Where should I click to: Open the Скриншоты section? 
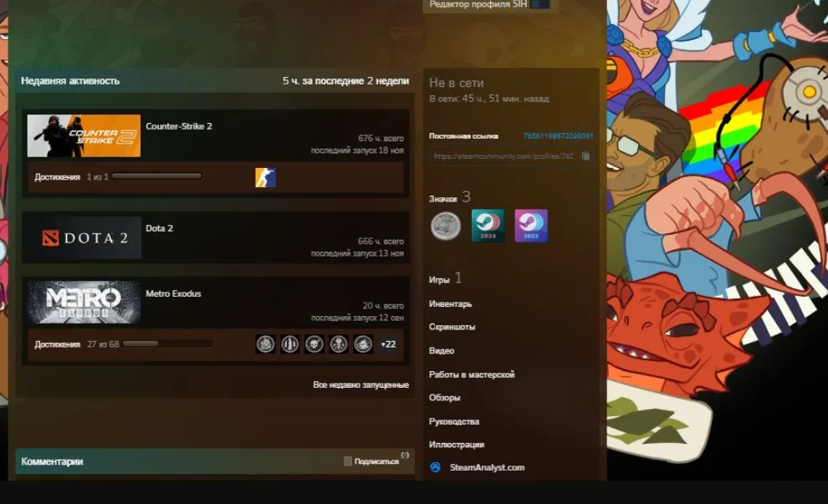point(452,328)
